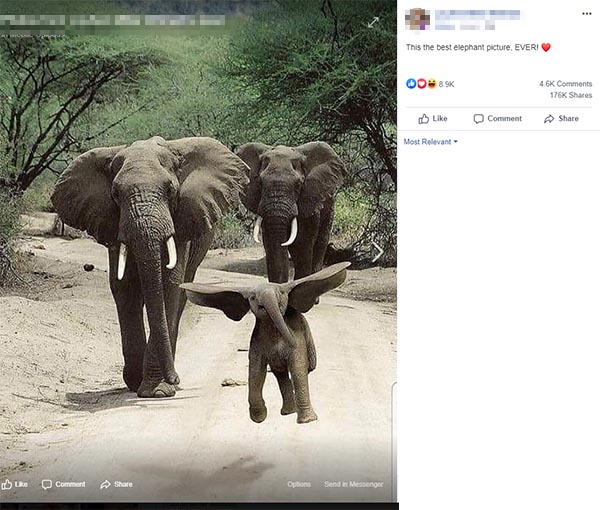Image resolution: width=600 pixels, height=510 pixels.
Task: Click the poster's blurred name link
Action: pyautogui.click(x=478, y=15)
